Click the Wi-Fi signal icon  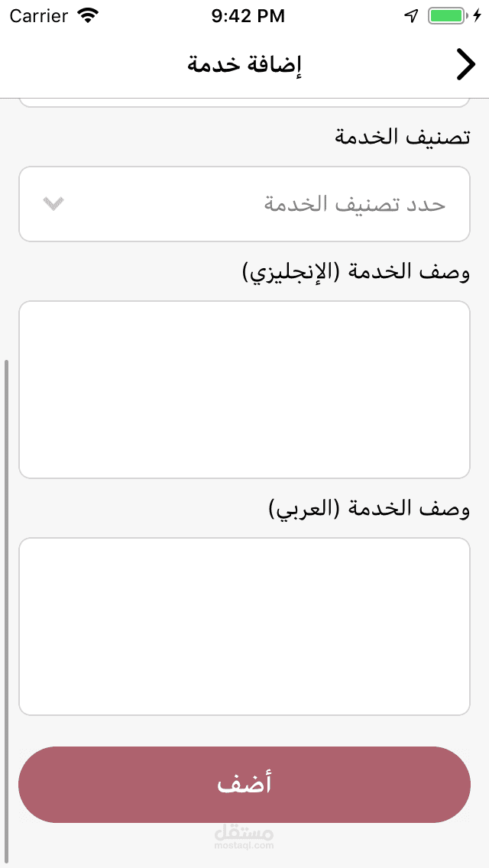[x=88, y=15]
